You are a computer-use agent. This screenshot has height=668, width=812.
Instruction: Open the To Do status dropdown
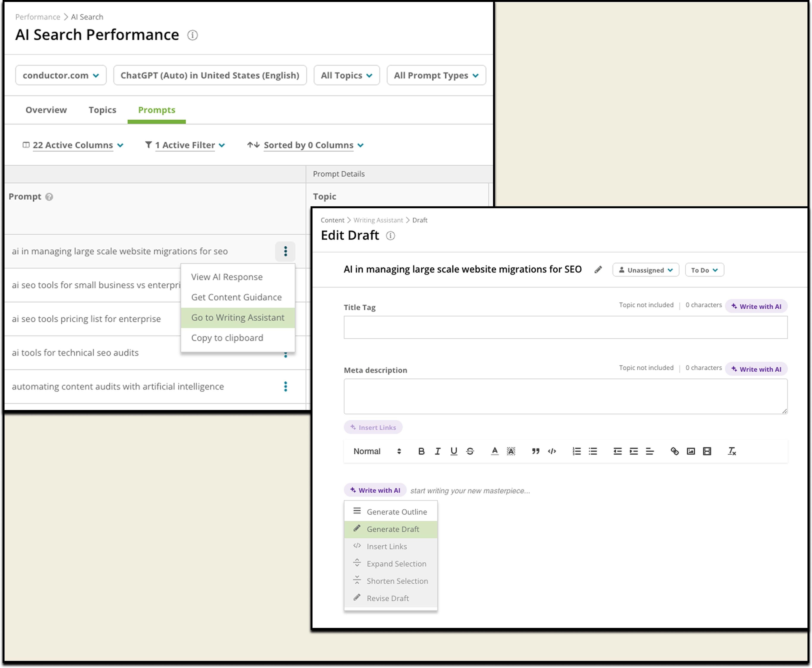[704, 270]
